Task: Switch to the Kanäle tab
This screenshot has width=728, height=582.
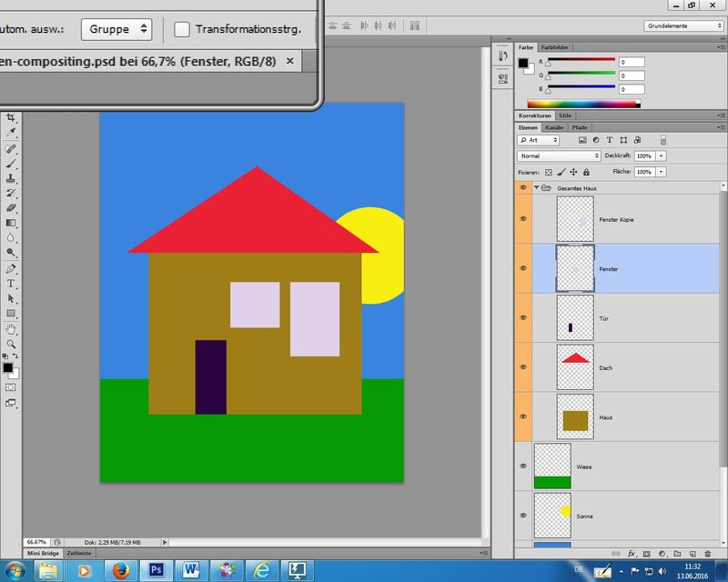Action: 553,127
